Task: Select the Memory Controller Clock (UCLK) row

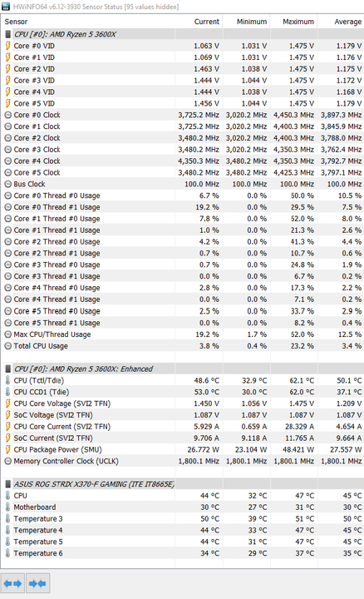Action: 182,461
